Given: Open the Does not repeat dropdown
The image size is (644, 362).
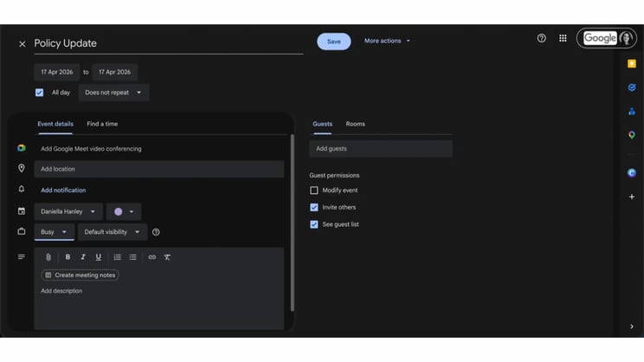Looking at the screenshot, I should coord(113,93).
